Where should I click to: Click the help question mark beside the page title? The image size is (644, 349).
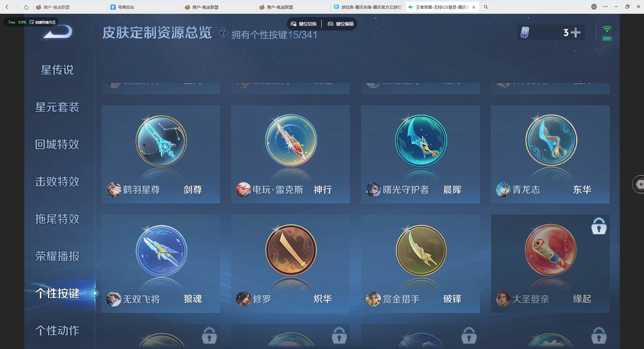click(x=223, y=33)
